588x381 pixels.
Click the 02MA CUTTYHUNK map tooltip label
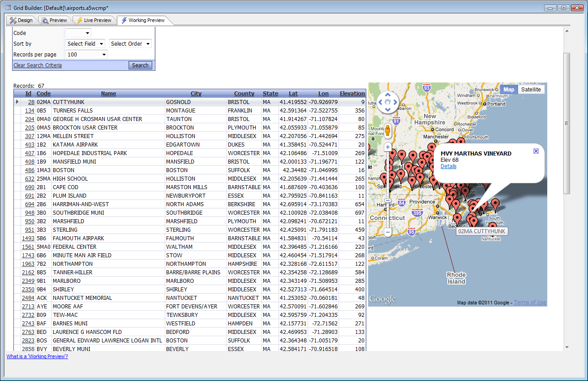click(482, 231)
